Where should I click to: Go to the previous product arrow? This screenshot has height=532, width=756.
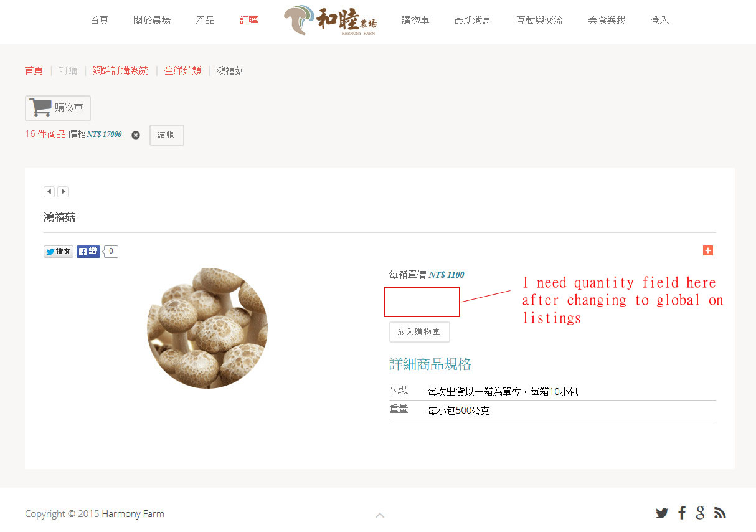(x=49, y=192)
